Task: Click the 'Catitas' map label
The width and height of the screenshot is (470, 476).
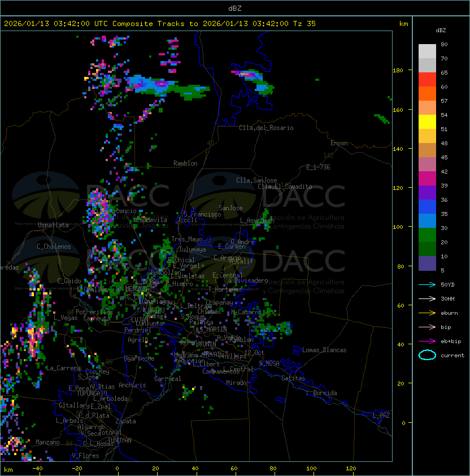Action: point(293,378)
